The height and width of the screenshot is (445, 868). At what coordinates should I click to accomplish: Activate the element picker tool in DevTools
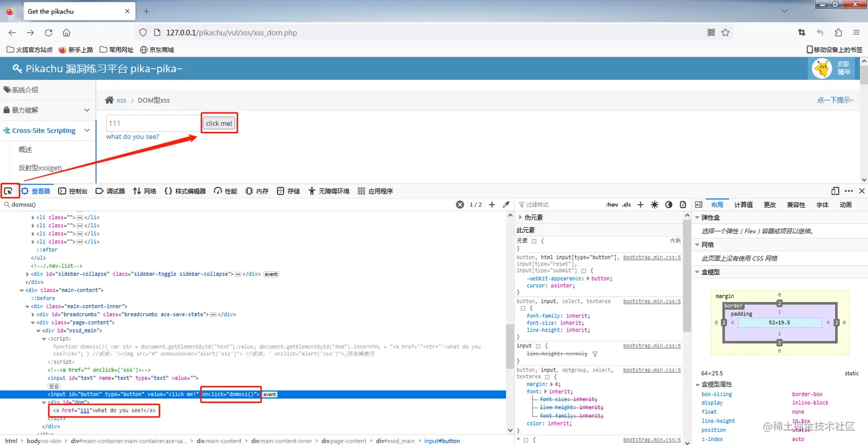pyautogui.click(x=9, y=191)
